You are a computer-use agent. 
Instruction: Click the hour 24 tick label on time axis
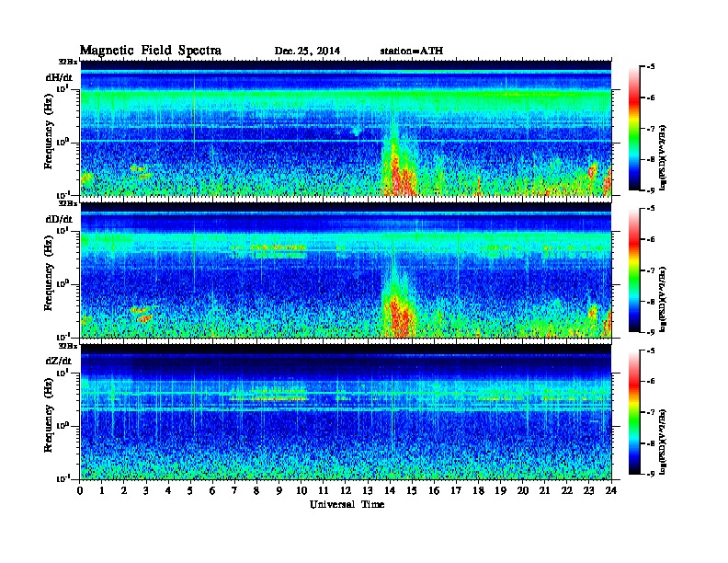pyautogui.click(x=611, y=490)
